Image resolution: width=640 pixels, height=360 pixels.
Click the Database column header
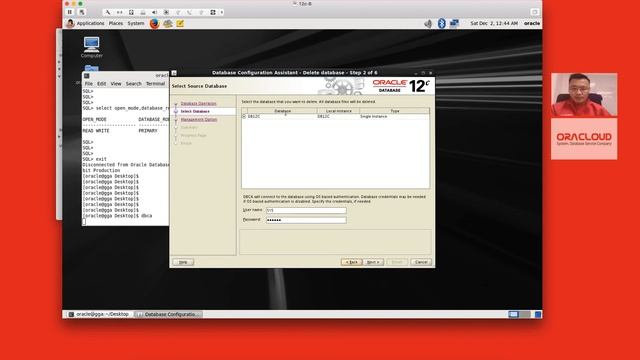(x=282, y=111)
